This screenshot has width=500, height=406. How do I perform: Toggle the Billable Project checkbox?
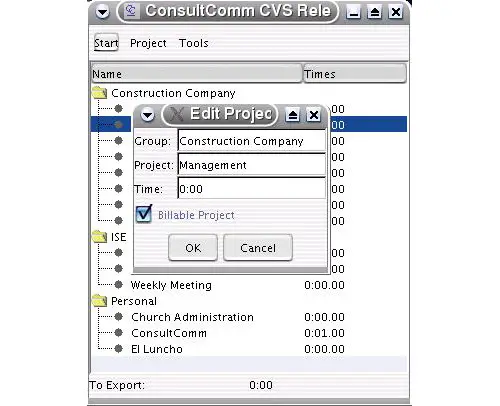pyautogui.click(x=144, y=214)
